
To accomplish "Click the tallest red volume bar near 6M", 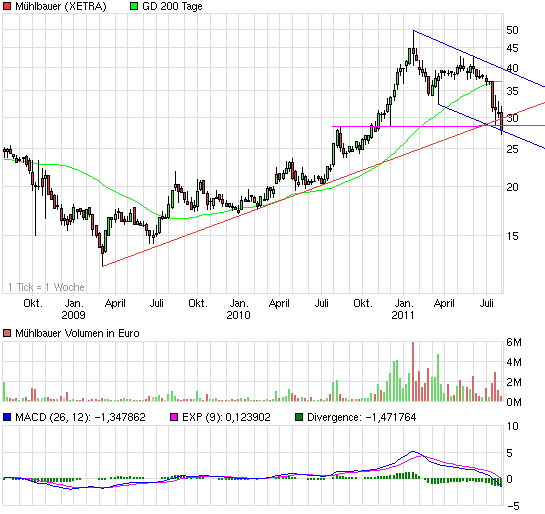I will pyautogui.click(x=413, y=372).
